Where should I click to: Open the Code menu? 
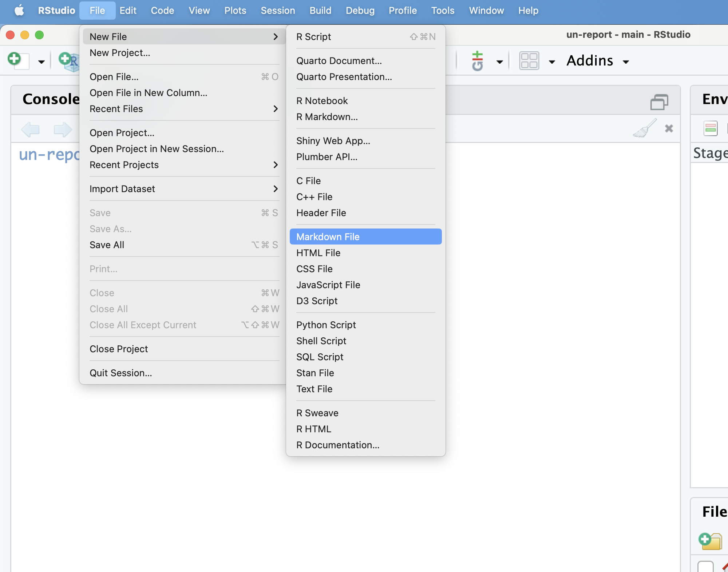click(162, 11)
